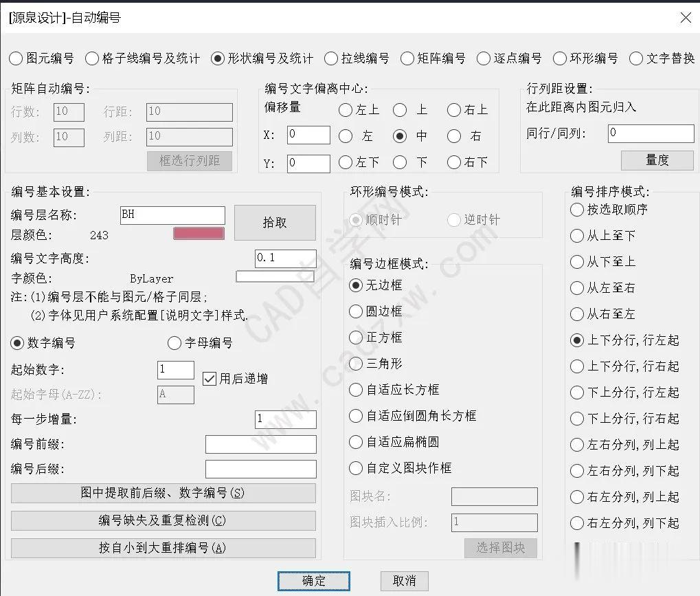Switch to 拉线编号 mode
This screenshot has height=596, width=700.
pyautogui.click(x=330, y=58)
